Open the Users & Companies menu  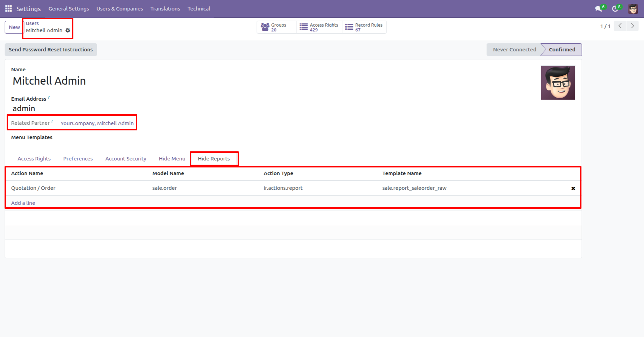120,8
